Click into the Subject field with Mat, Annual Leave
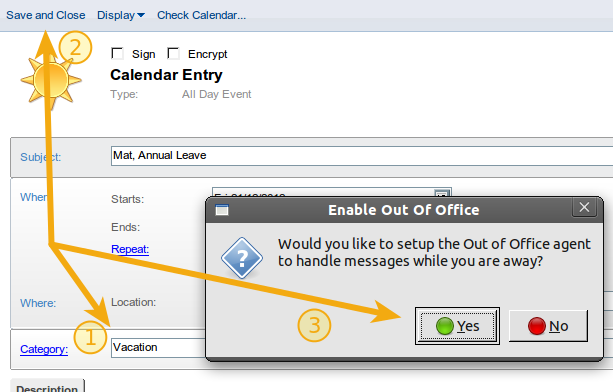 (x=362, y=156)
